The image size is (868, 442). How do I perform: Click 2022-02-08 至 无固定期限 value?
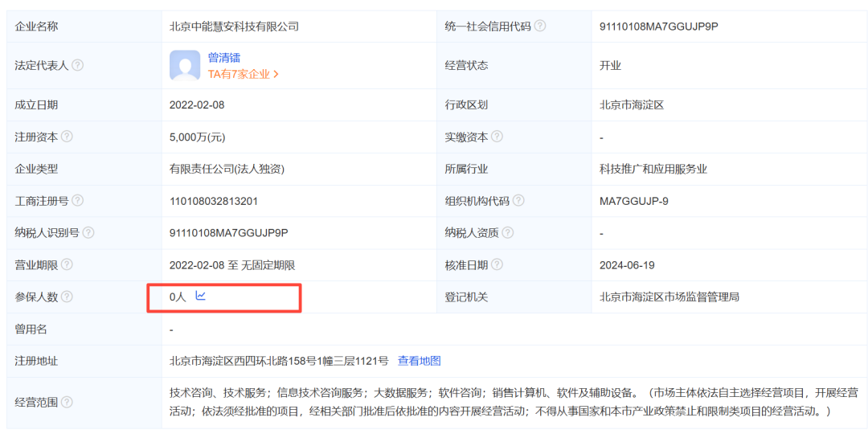(232, 265)
